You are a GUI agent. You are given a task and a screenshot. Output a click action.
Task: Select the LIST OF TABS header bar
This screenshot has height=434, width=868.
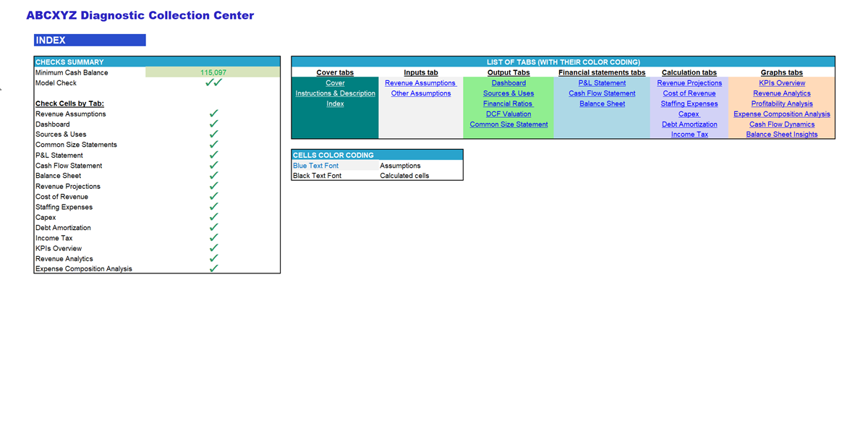coord(563,62)
